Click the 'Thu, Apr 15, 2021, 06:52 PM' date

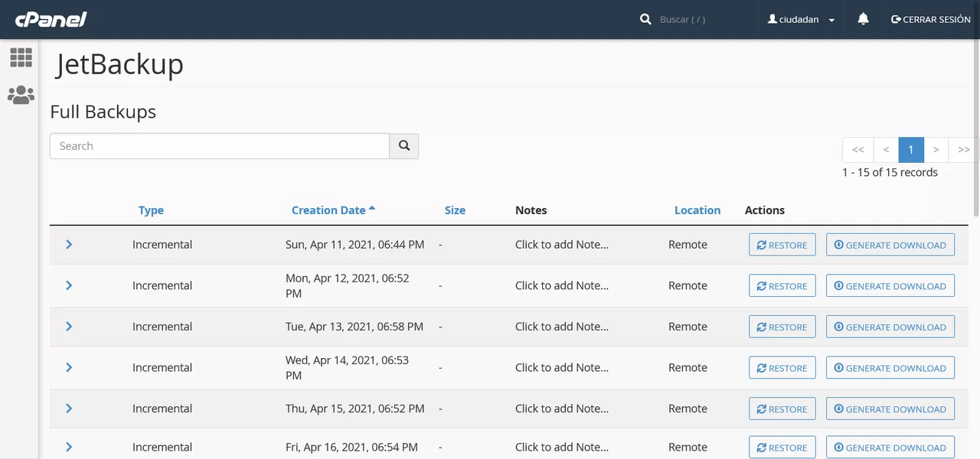(355, 409)
